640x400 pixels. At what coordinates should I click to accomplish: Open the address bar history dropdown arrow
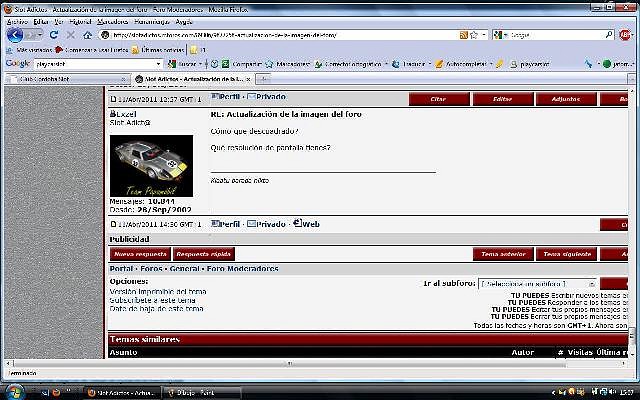[x=484, y=35]
